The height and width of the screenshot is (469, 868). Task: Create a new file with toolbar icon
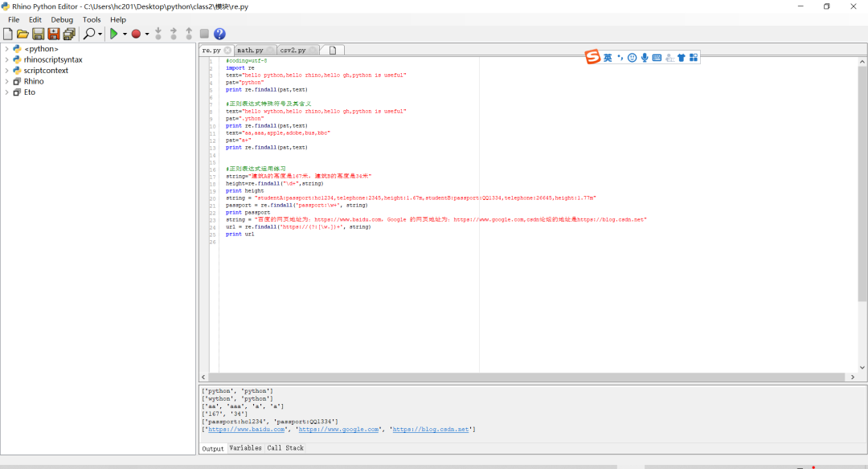click(8, 34)
